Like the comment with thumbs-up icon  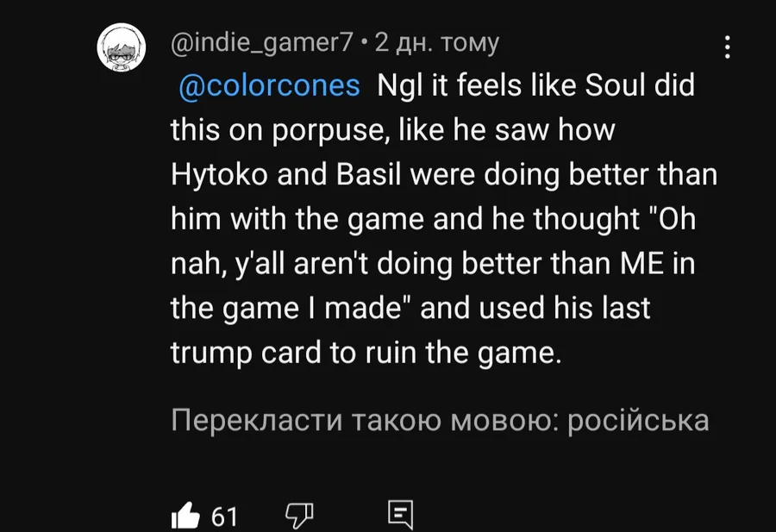click(185, 516)
